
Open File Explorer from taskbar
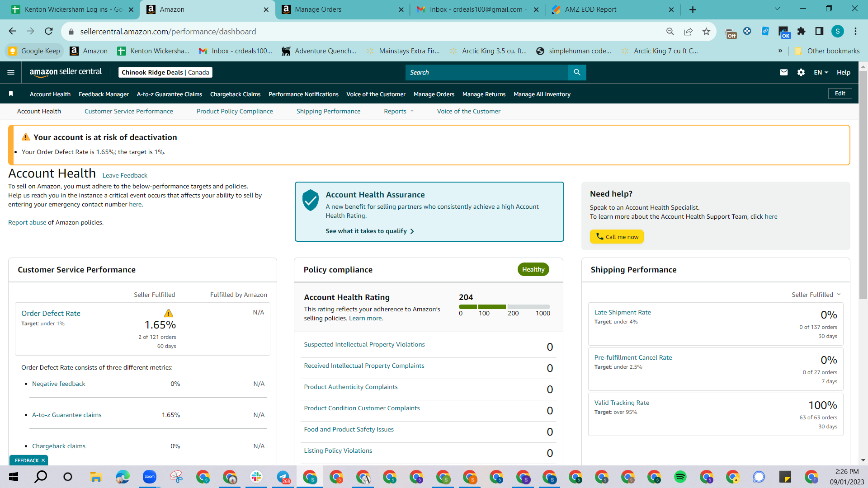95,477
